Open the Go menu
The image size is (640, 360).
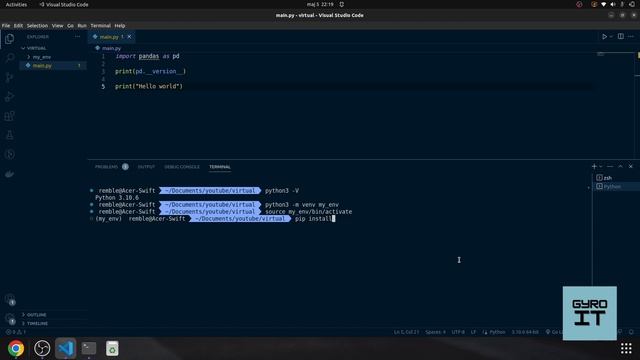point(71,26)
